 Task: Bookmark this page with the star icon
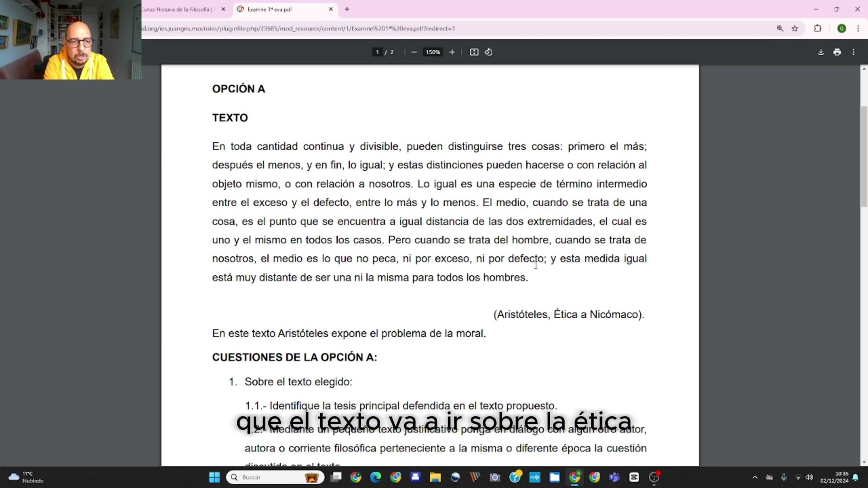tap(795, 28)
